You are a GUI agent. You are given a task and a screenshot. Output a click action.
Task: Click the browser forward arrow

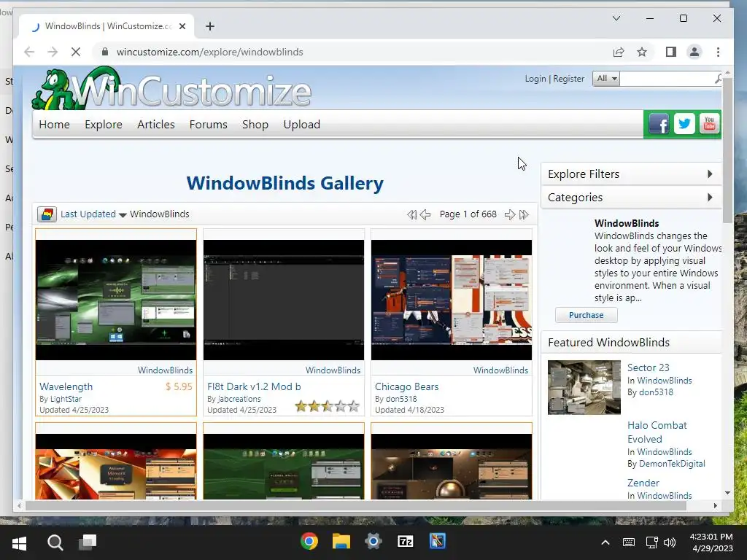pyautogui.click(x=53, y=52)
